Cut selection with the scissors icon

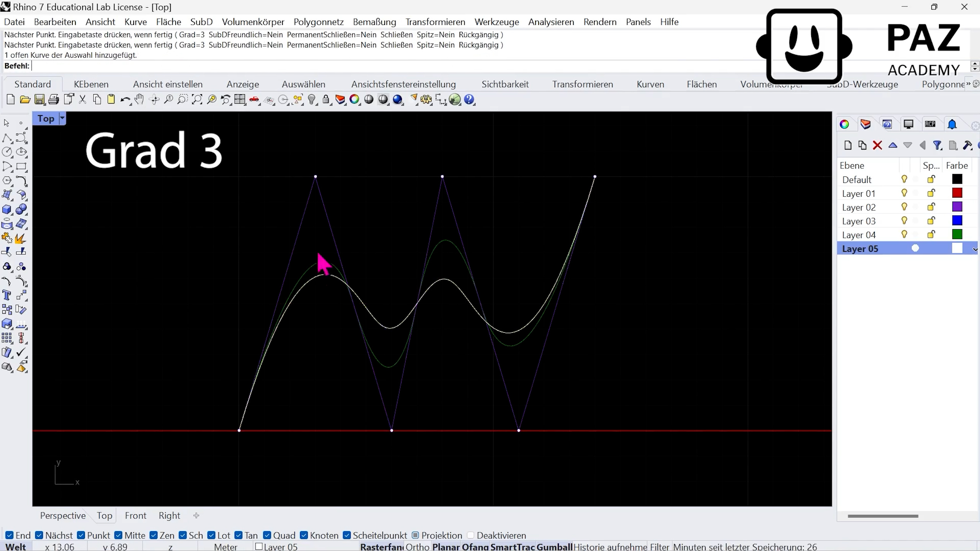(82, 100)
